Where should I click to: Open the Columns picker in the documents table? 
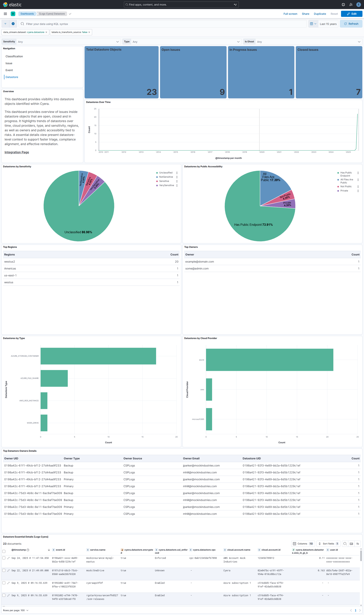coord(303,543)
